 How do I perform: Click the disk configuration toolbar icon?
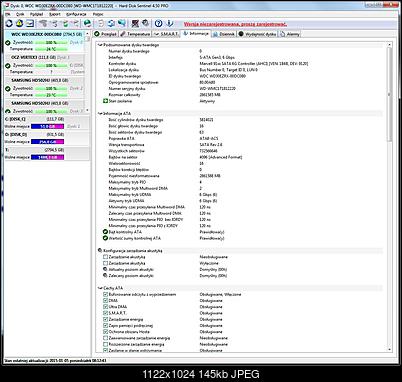pos(146,23)
